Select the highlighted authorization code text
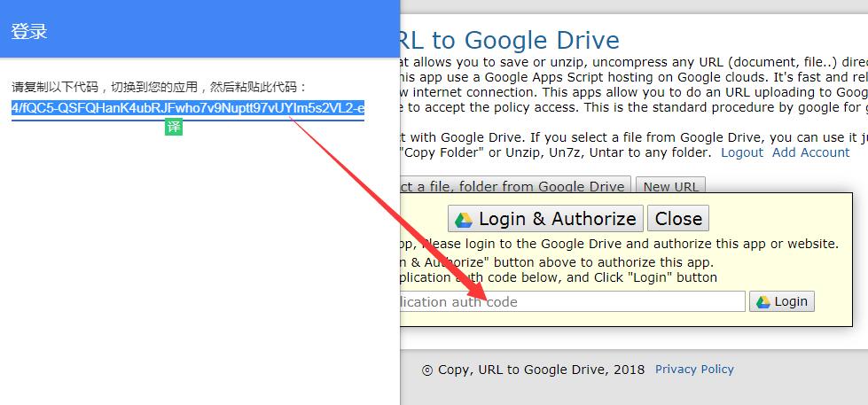The image size is (868, 405). point(188,108)
